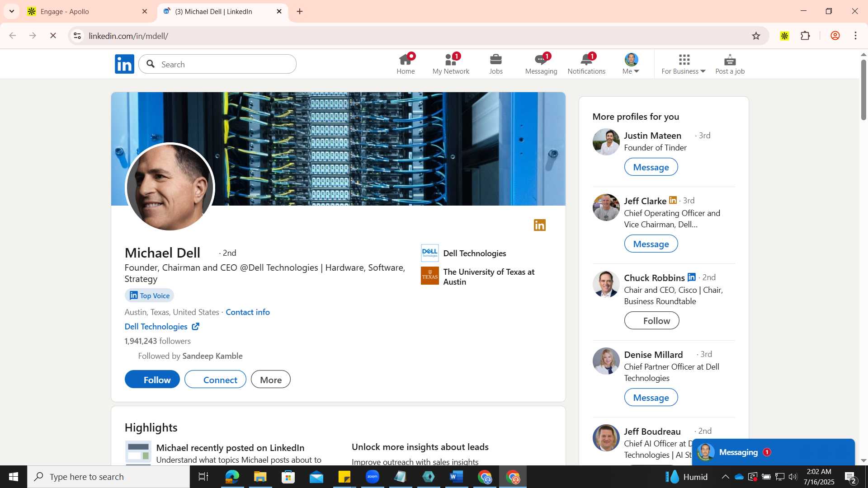Expand the Me profile menu
This screenshot has height=488, width=868.
(631, 64)
